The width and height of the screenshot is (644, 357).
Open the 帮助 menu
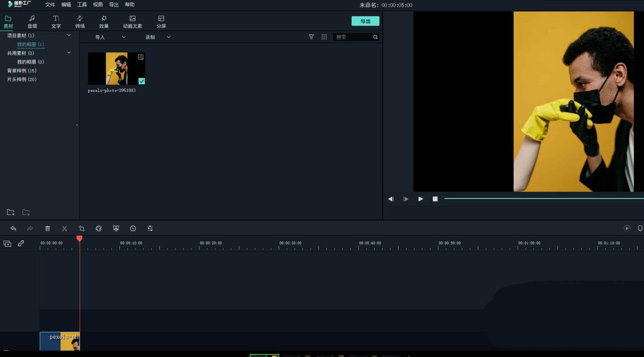(130, 5)
